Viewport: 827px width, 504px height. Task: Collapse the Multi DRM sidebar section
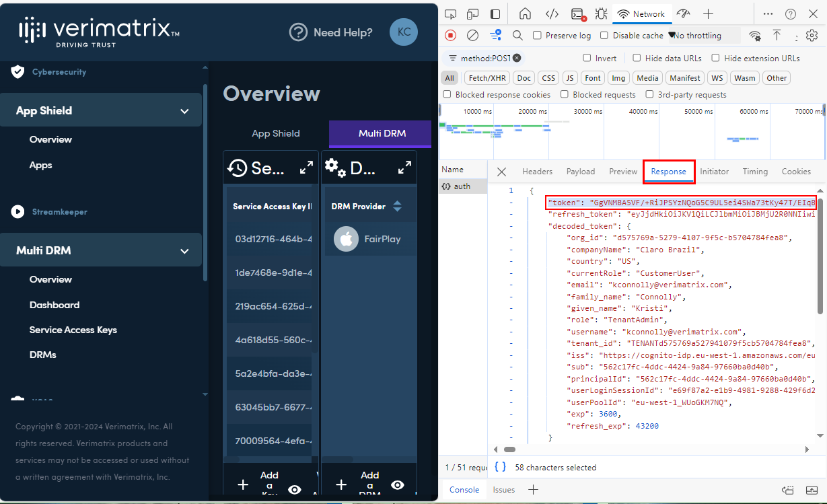pos(184,251)
